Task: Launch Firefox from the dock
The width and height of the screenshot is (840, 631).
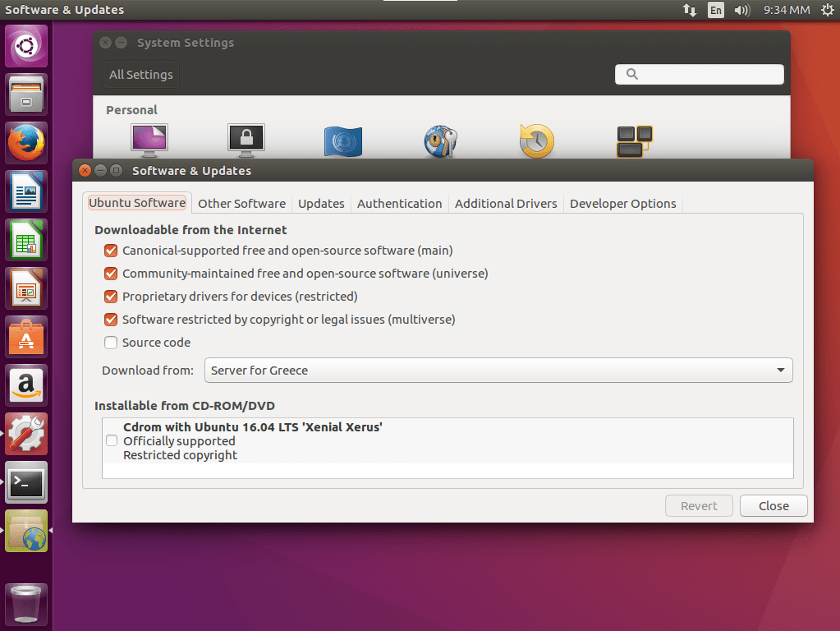Action: [x=26, y=142]
